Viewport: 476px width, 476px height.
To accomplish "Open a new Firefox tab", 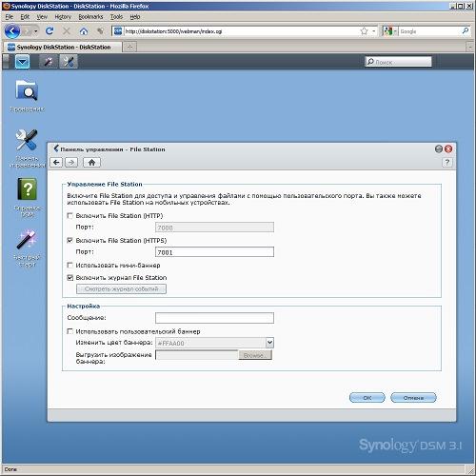I will point(129,47).
